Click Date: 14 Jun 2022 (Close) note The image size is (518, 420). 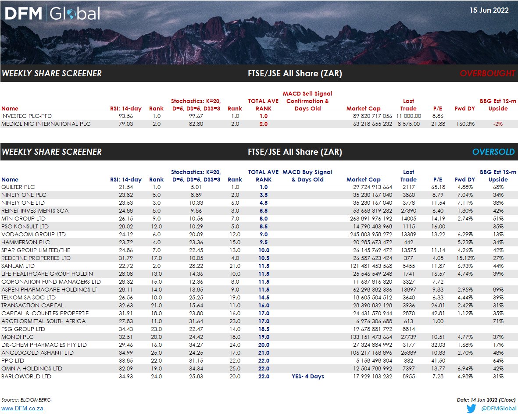tap(486, 400)
